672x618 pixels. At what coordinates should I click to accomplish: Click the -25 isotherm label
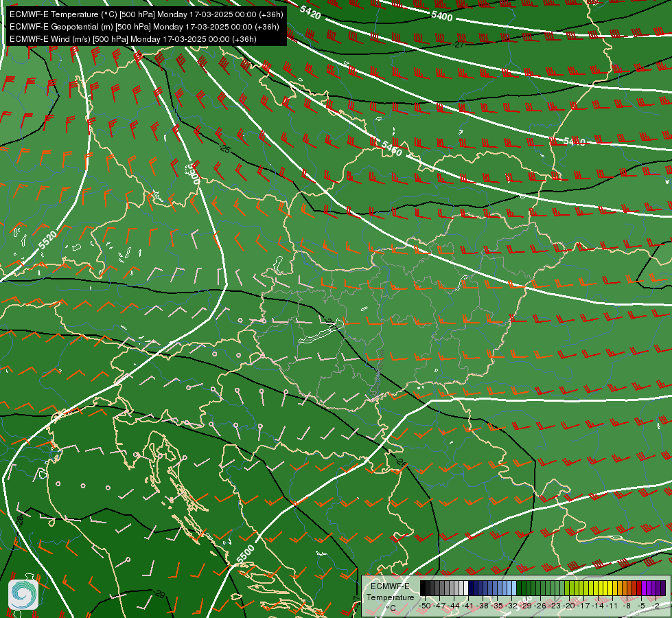point(224,149)
